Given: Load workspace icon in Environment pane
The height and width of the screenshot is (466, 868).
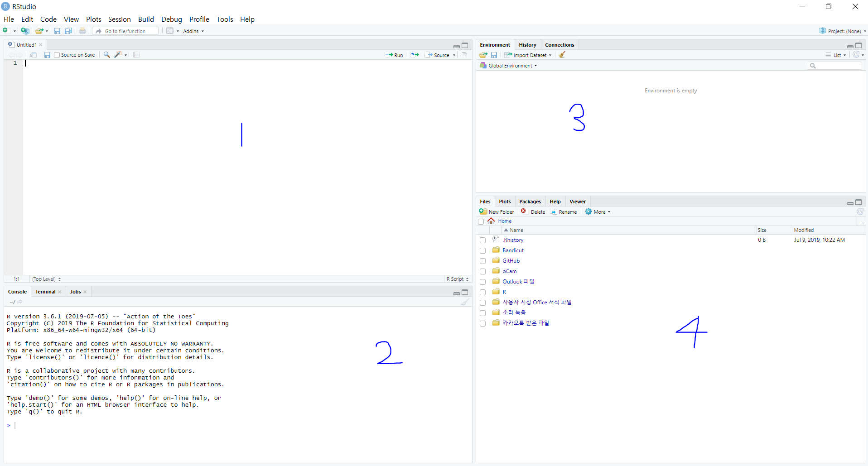Looking at the screenshot, I should pos(483,55).
